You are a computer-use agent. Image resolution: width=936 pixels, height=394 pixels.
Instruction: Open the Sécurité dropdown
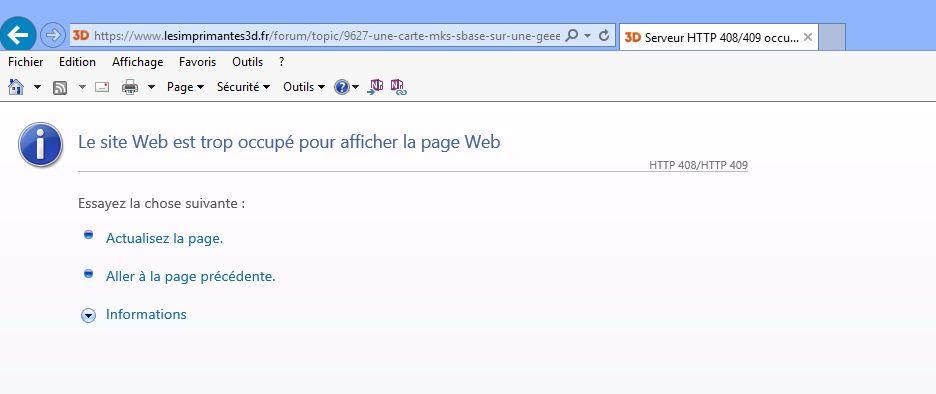coord(244,87)
